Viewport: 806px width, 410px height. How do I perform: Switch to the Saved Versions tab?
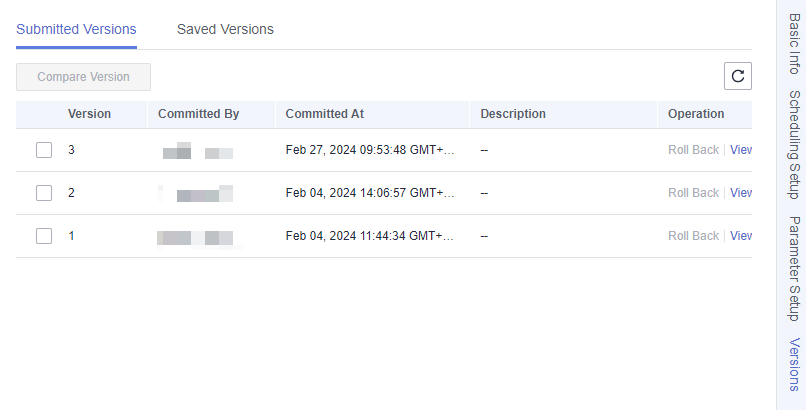(x=225, y=29)
